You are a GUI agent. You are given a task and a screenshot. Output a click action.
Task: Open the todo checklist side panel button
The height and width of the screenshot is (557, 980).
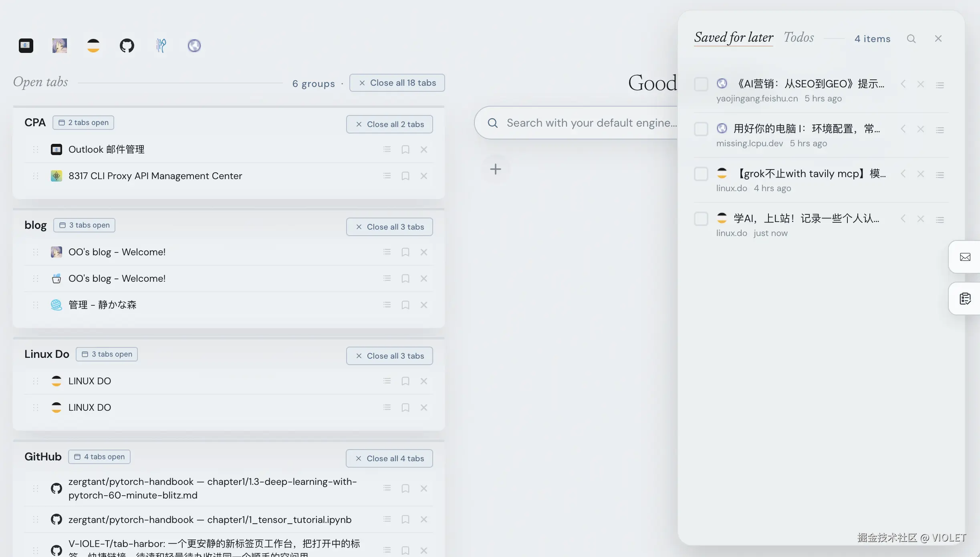point(965,299)
